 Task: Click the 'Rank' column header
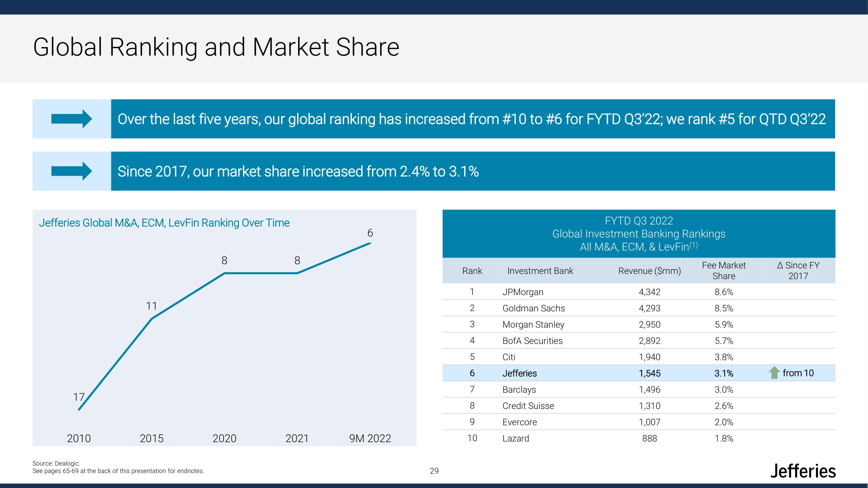(x=472, y=271)
